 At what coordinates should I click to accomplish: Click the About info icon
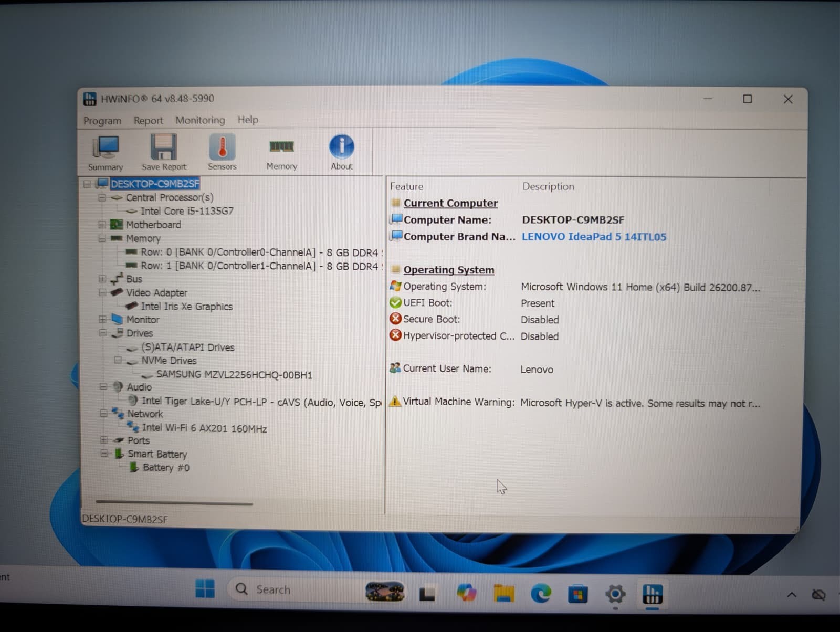342,146
